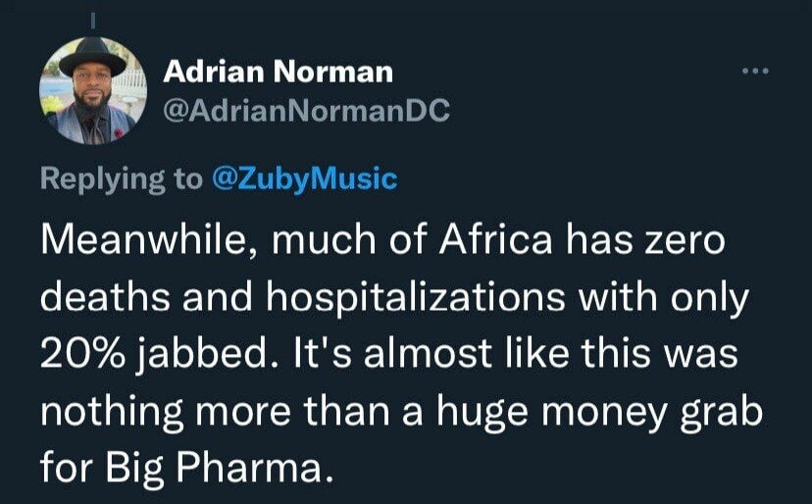812x504 pixels.
Task: Open the Adrian Norman display name
Action: pos(278,71)
